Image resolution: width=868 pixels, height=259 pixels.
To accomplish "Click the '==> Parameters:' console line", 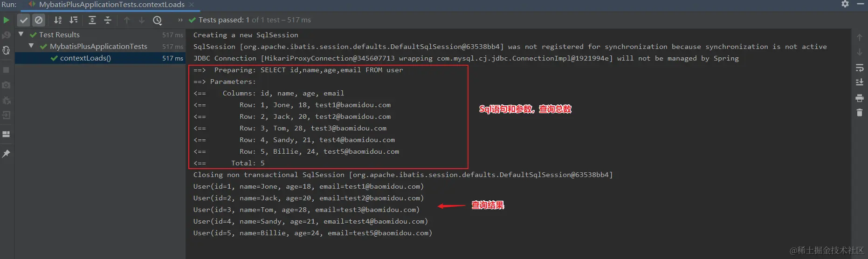I will (x=225, y=82).
